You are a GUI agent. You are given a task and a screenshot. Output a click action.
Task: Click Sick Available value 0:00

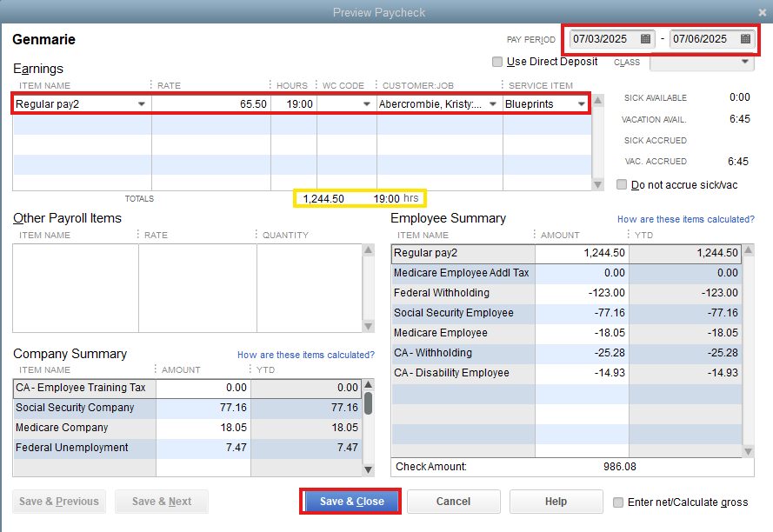[739, 97]
